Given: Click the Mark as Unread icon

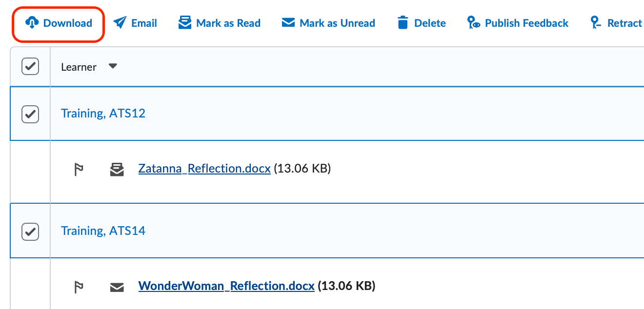Looking at the screenshot, I should coord(288,22).
